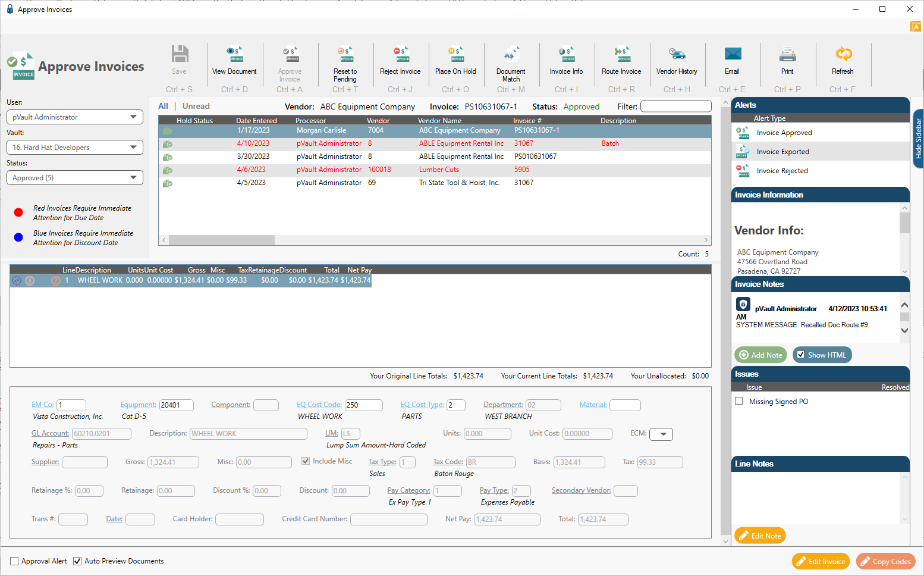Enable the Approval Alert checkbox

[14, 561]
